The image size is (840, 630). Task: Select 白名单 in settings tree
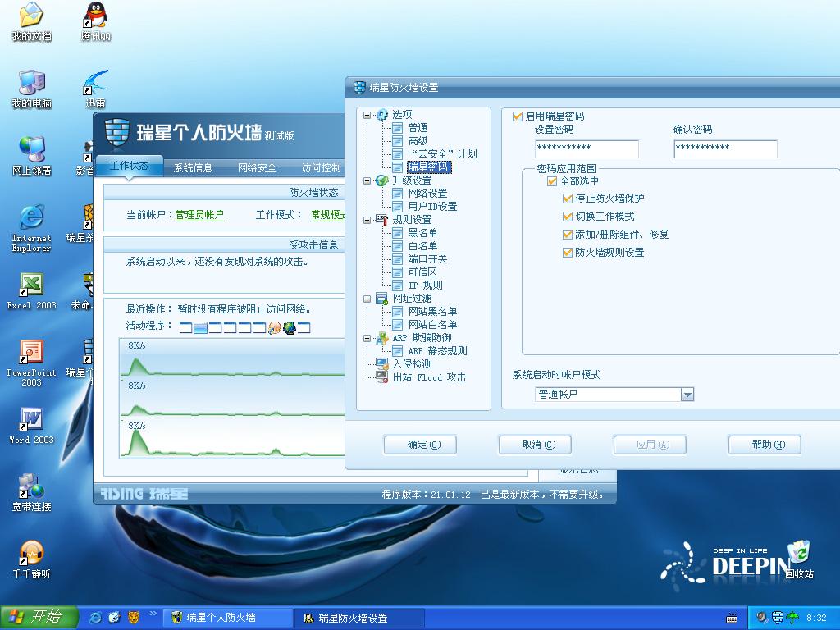[422, 246]
